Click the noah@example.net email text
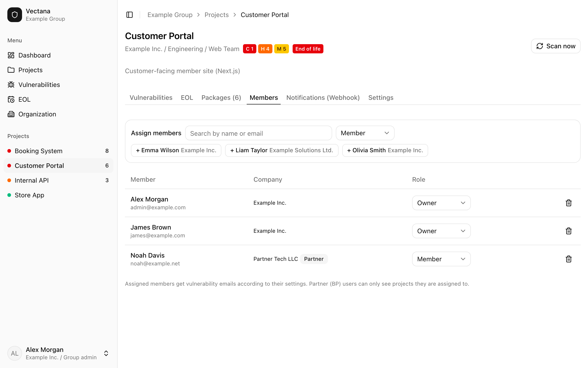 click(155, 264)
